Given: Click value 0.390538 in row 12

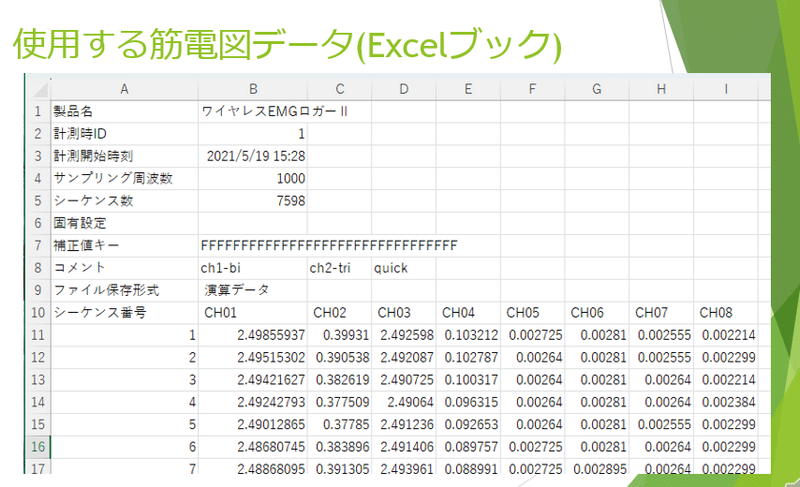Looking at the screenshot, I should [340, 357].
